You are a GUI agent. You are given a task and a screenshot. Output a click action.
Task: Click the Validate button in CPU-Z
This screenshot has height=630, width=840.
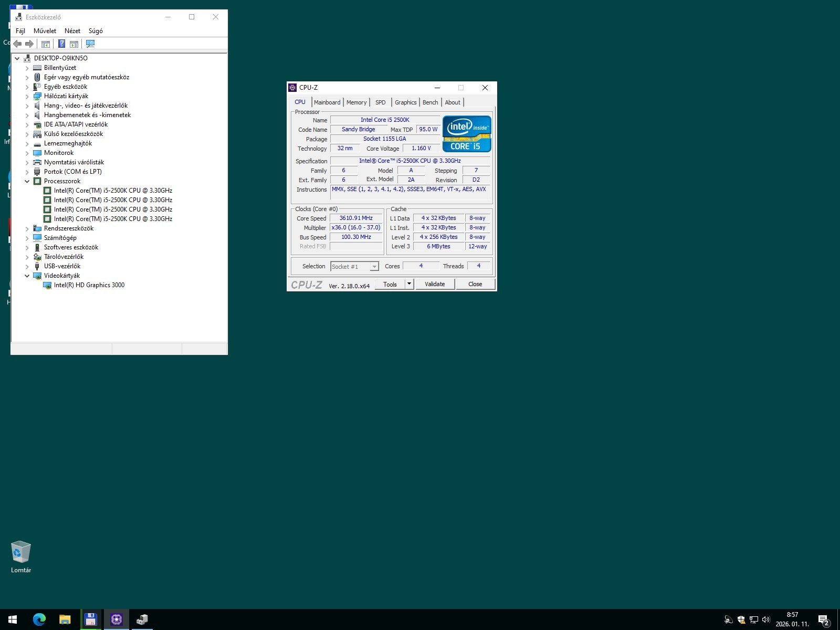(435, 284)
